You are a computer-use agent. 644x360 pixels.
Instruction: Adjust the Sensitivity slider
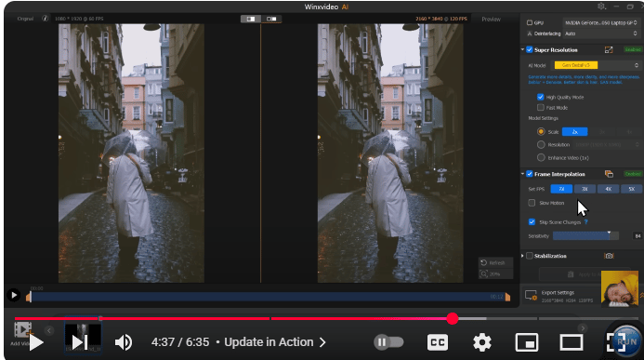[x=585, y=236]
